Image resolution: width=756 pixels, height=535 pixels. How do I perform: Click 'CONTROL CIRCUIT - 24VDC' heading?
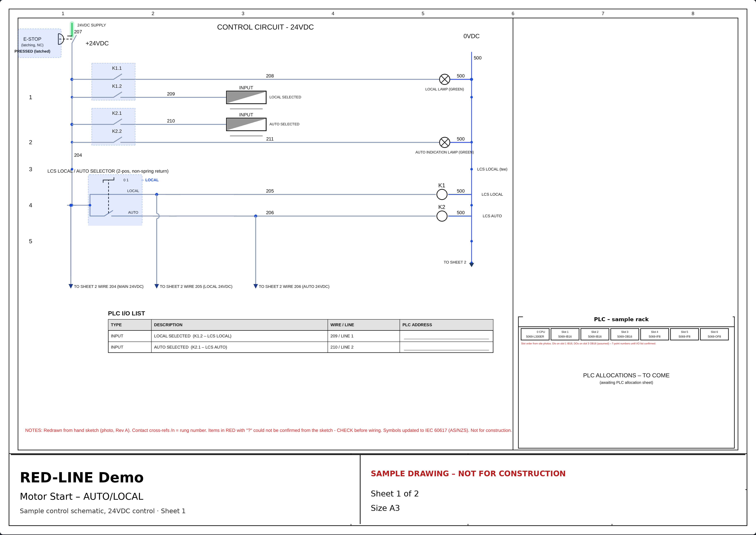pos(265,27)
